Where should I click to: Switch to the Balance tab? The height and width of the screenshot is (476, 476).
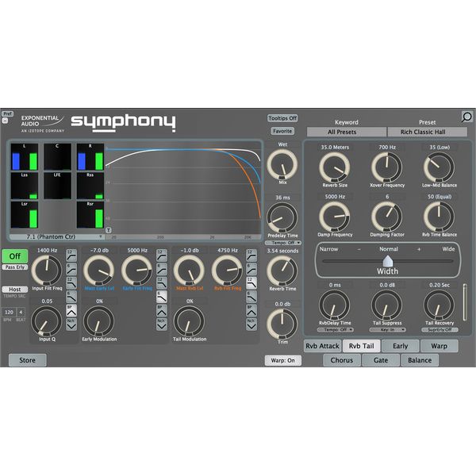420,360
